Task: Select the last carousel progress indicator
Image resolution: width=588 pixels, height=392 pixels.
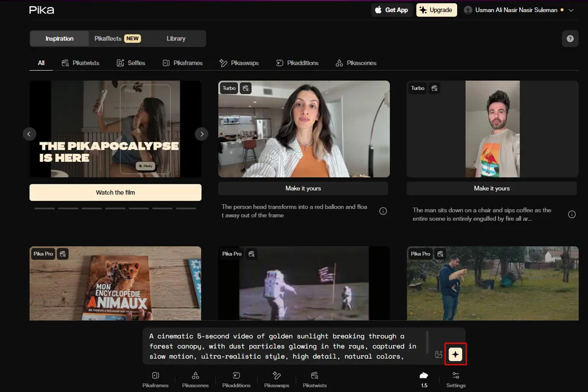Action: click(x=186, y=208)
